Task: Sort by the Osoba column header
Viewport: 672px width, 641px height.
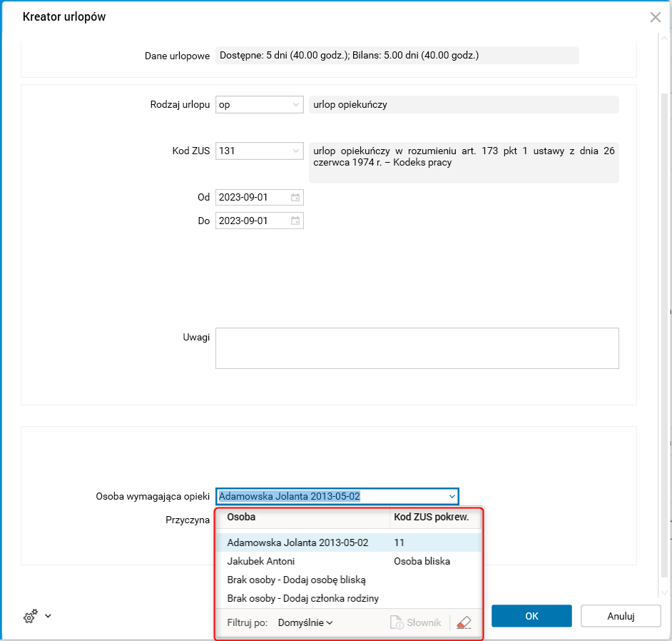Action: (x=302, y=517)
